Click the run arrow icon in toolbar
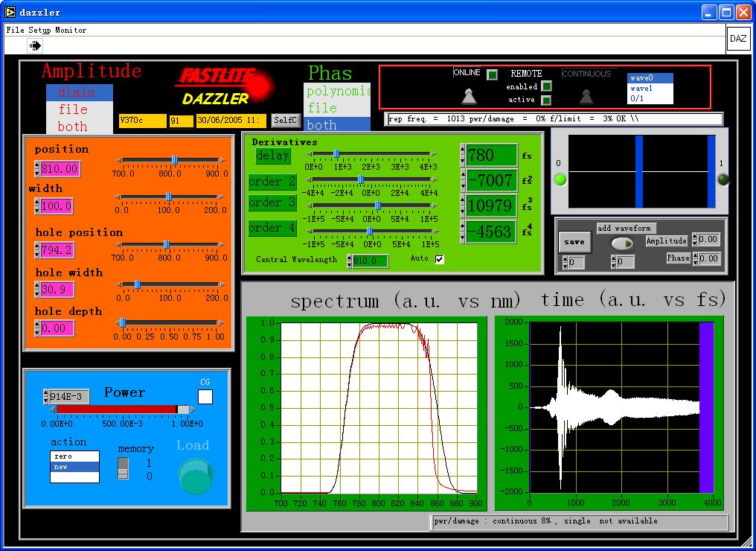This screenshot has width=756, height=551. [35, 46]
